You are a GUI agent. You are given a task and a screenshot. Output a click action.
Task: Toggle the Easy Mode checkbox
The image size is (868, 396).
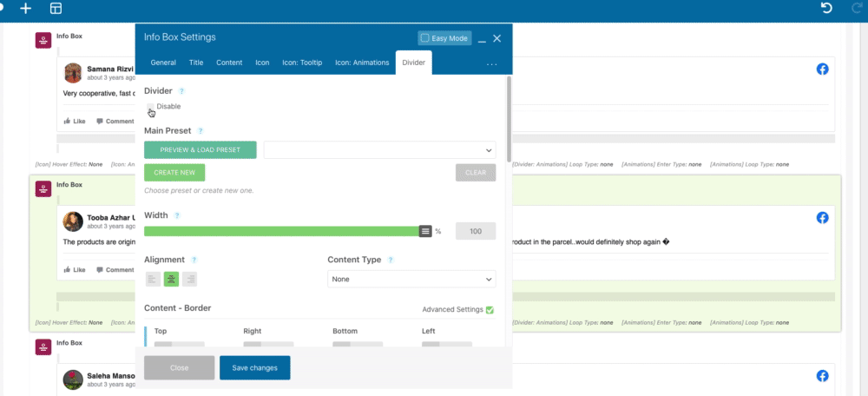click(x=425, y=38)
